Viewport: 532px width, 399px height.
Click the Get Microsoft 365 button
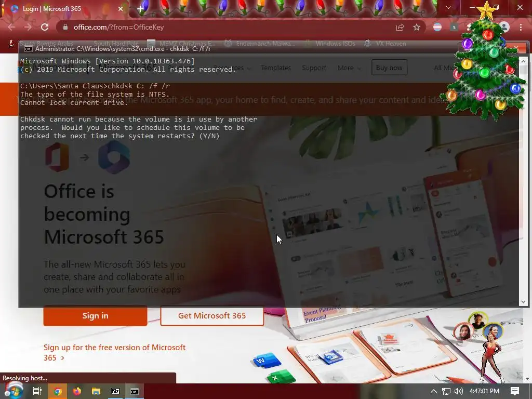212,315
